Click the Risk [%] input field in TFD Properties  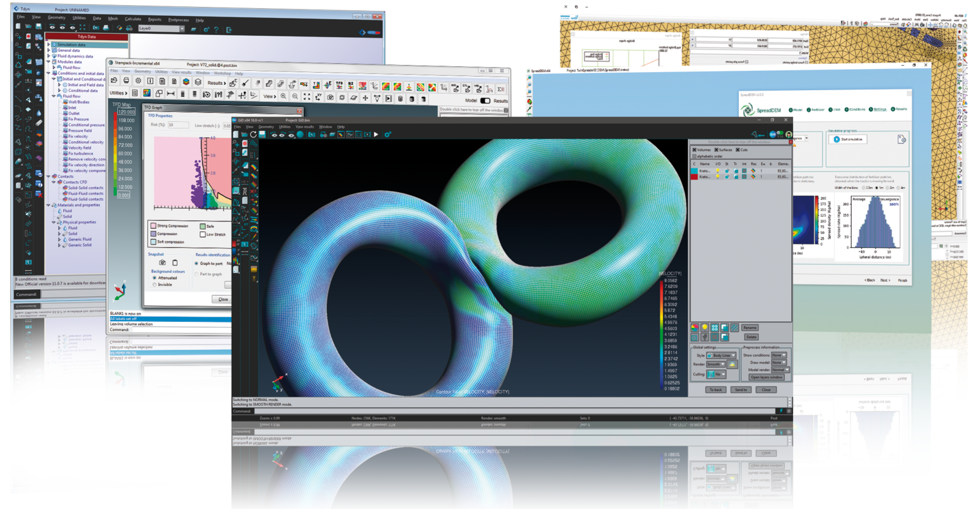click(x=178, y=125)
